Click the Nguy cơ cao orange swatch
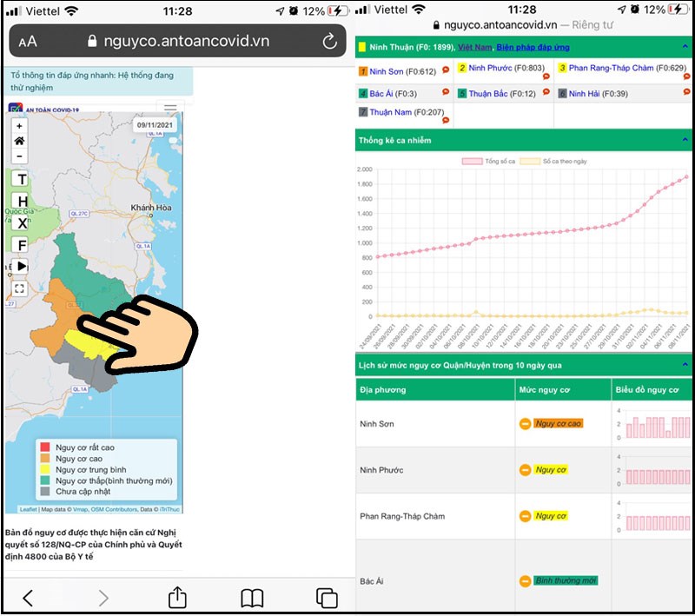The width and height of the screenshot is (695, 616). 45,458
